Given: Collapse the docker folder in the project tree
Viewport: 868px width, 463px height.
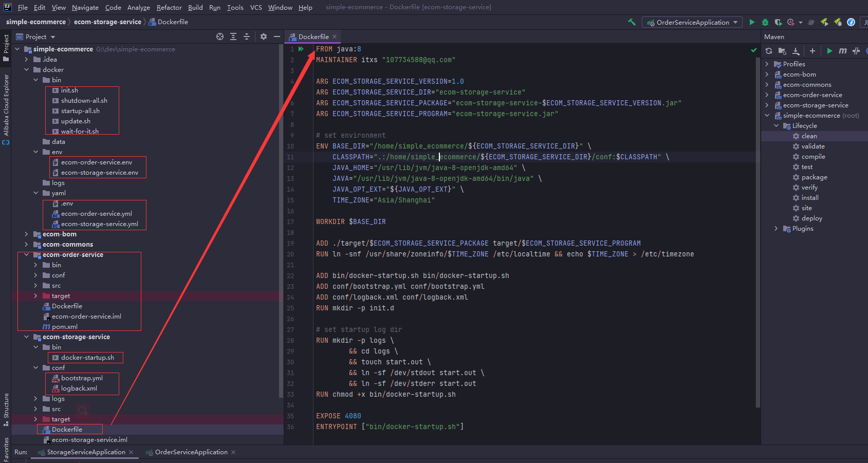Looking at the screenshot, I should click(26, 70).
